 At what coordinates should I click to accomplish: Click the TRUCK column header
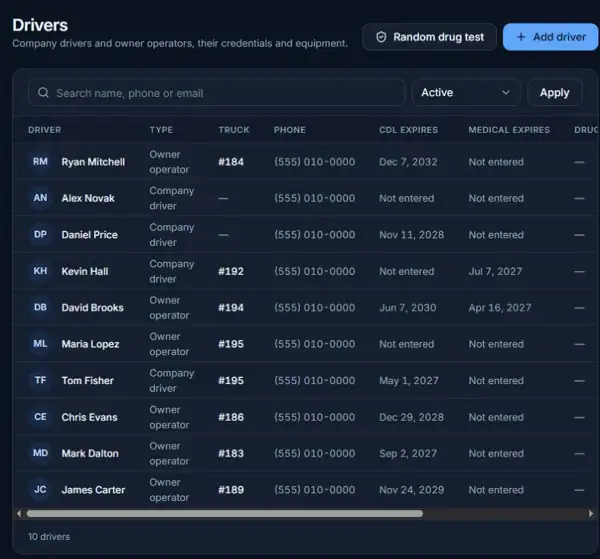tap(234, 130)
